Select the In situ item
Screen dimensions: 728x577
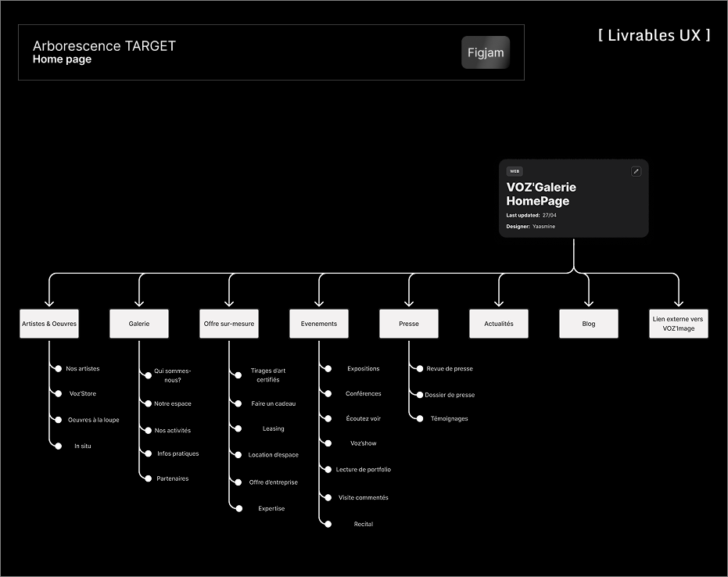(83, 446)
